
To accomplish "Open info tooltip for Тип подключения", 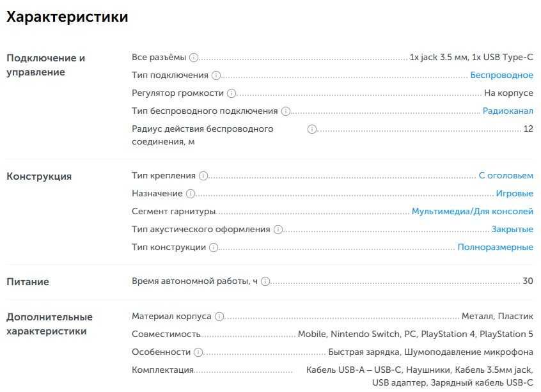I will click(x=216, y=75).
